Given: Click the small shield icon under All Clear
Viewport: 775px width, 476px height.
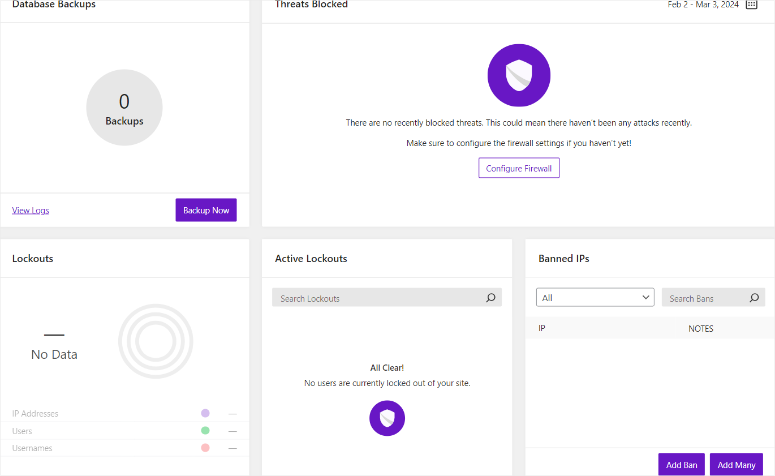Looking at the screenshot, I should tap(387, 418).
